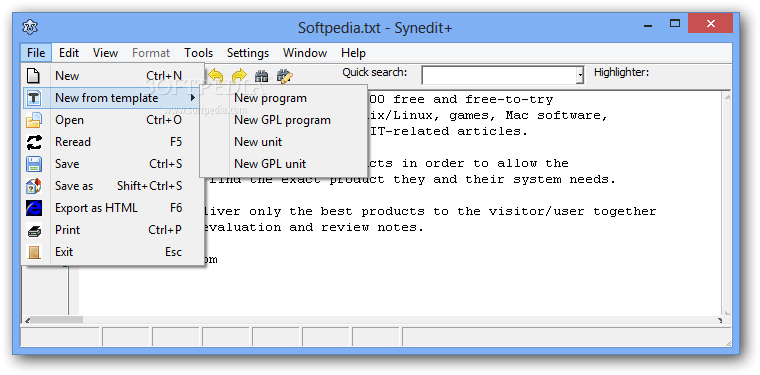Choose Open from the File menu
Image resolution: width=760 pixels, height=375 pixels.
point(112,120)
